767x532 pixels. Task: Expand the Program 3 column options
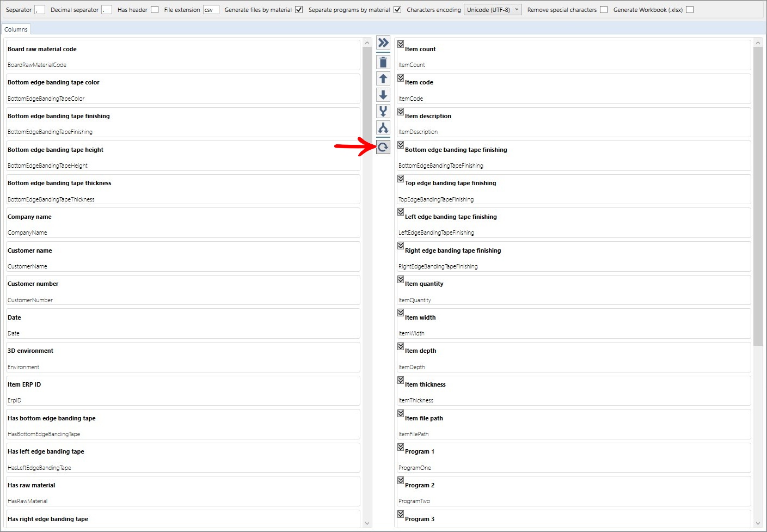[x=401, y=514]
